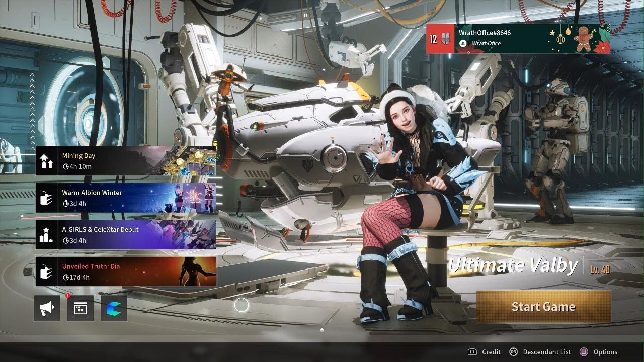644x362 pixels.
Task: Open the megaphone announcements icon
Action: (47, 308)
